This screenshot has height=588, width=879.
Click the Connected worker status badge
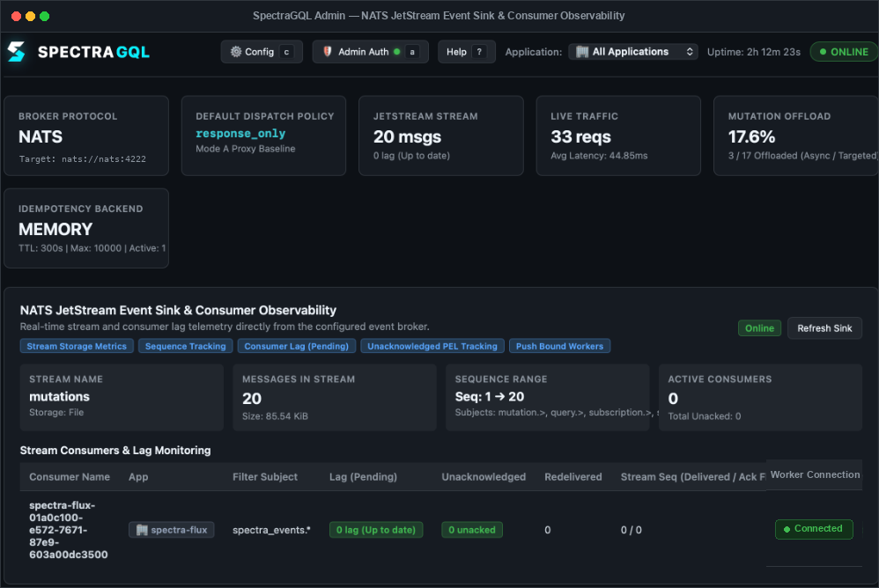[x=814, y=529]
